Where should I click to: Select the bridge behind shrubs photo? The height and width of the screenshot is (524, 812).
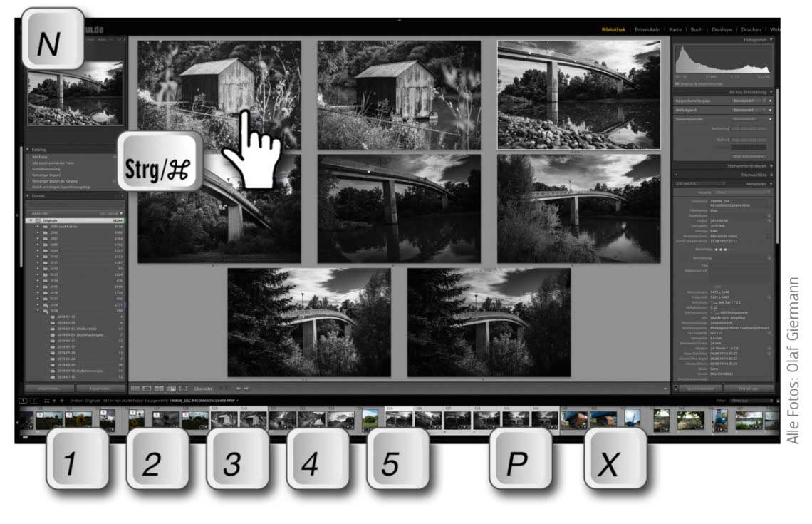(579, 208)
